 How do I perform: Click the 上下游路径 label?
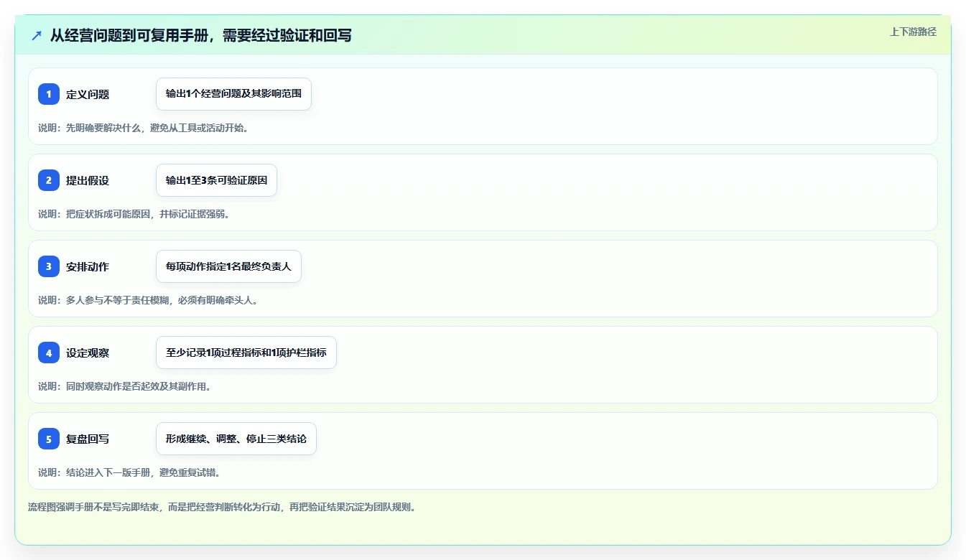913,32
